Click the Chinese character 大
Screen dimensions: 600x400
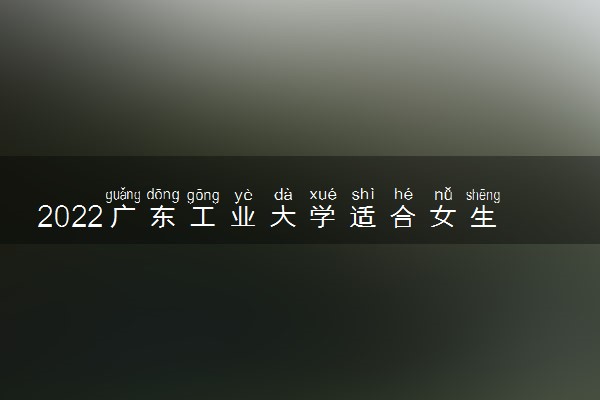coord(283,217)
